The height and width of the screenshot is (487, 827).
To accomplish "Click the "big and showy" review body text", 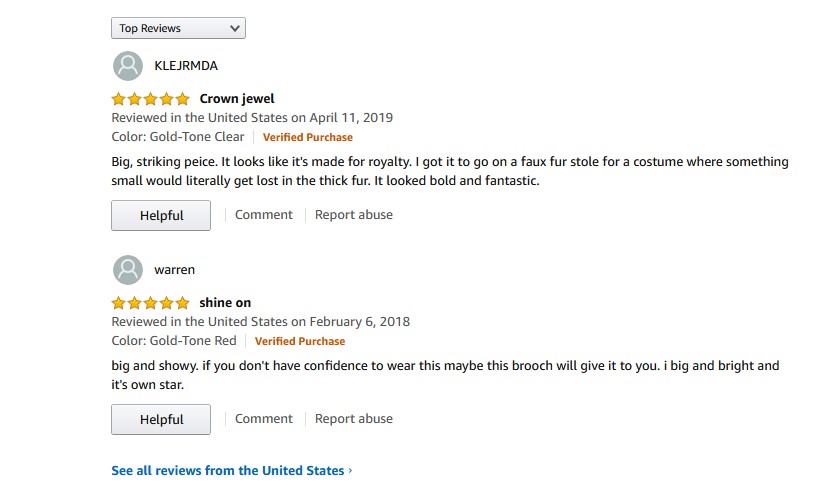I will pyautogui.click(x=445, y=375).
